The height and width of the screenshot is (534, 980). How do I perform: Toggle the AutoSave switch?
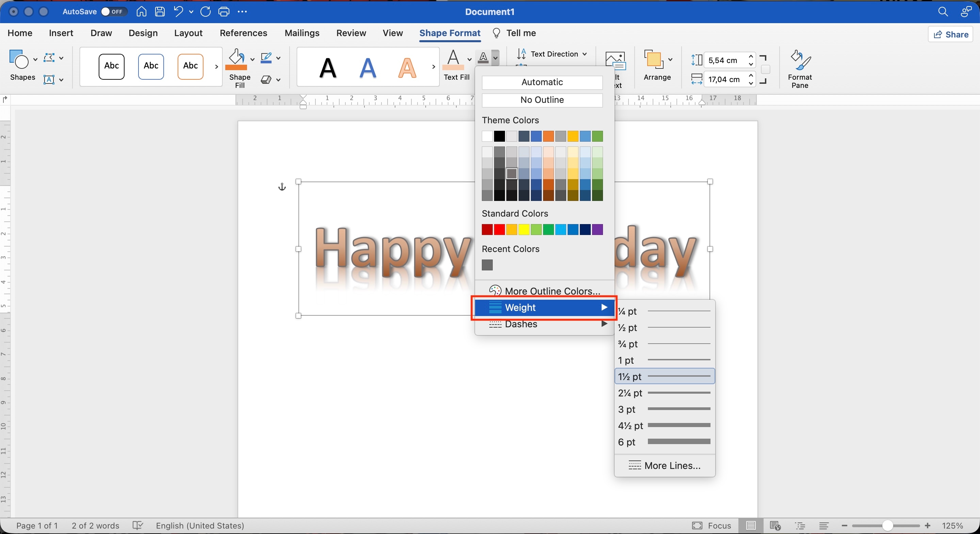(x=113, y=12)
